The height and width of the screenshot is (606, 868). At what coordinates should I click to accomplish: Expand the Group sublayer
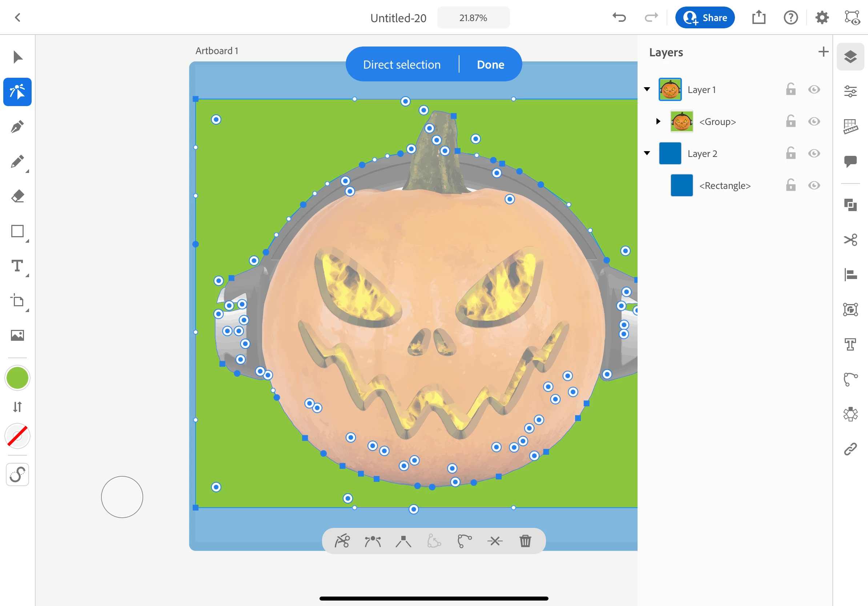pyautogui.click(x=658, y=121)
